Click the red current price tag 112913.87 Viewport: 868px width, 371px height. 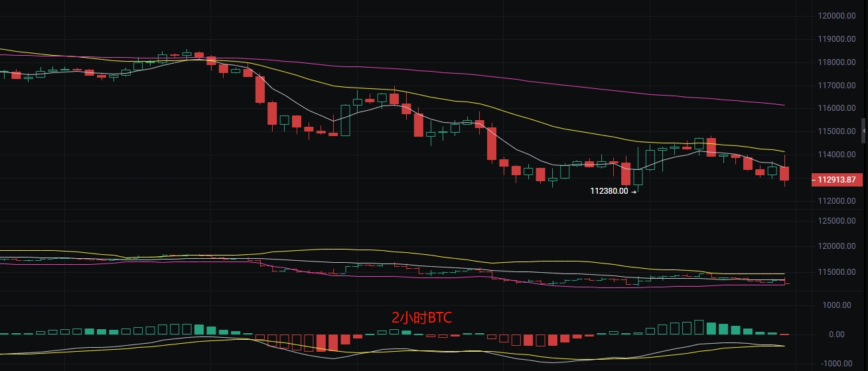[x=837, y=179]
